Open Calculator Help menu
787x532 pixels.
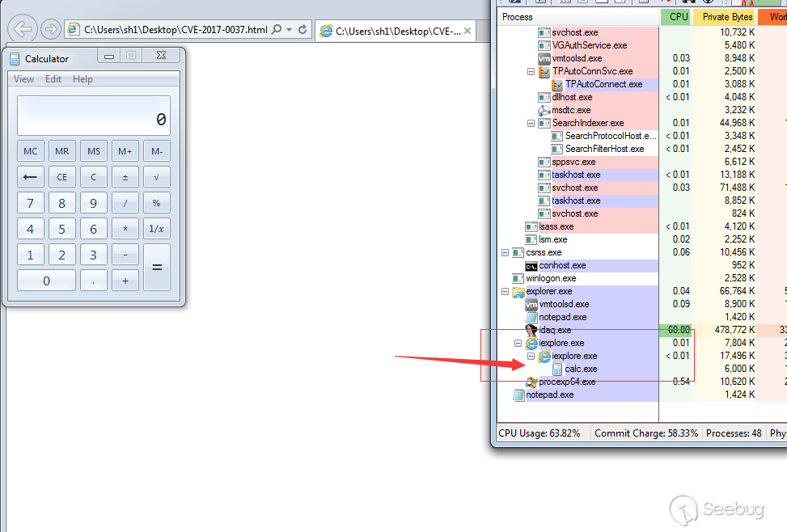[83, 79]
